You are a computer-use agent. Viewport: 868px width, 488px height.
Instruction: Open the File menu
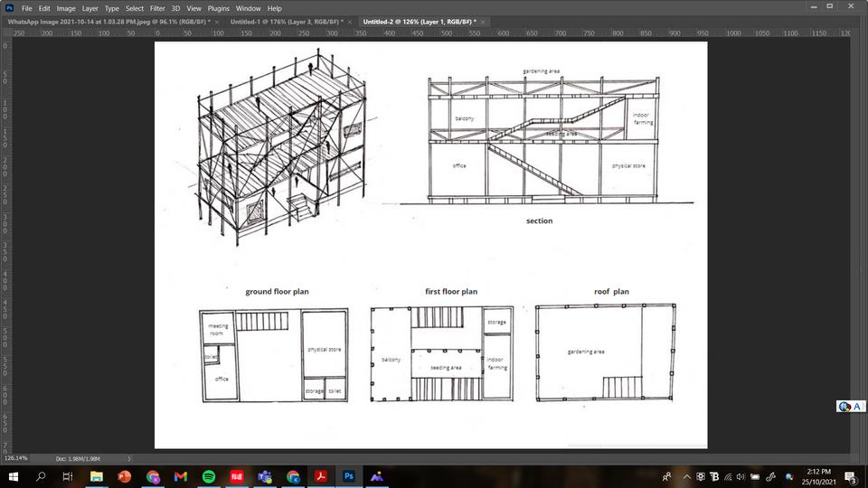tap(26, 8)
